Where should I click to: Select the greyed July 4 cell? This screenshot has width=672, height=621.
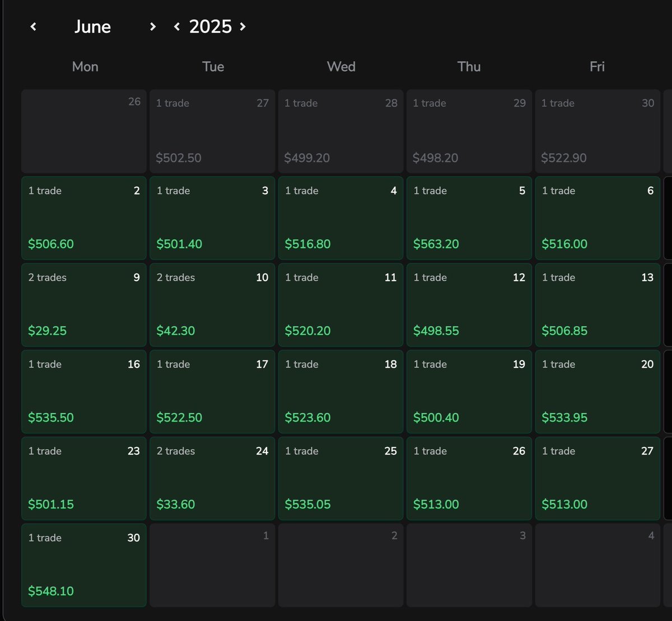pyautogui.click(x=598, y=566)
